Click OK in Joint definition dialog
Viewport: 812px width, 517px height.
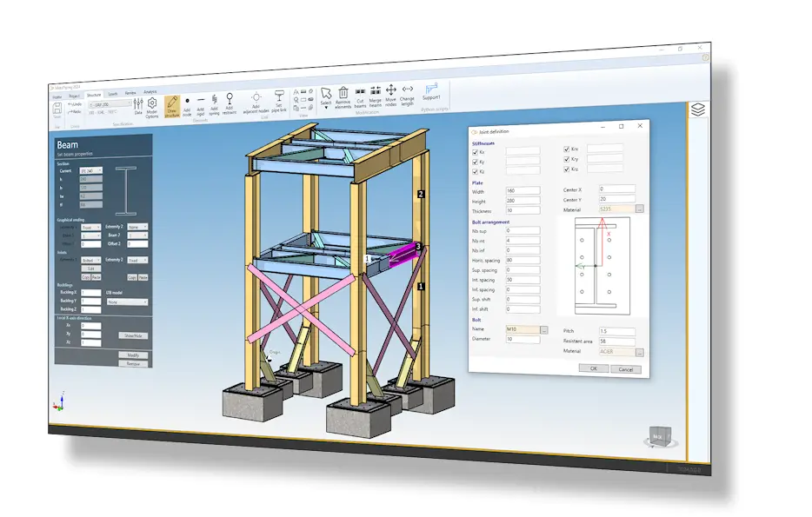tap(593, 368)
